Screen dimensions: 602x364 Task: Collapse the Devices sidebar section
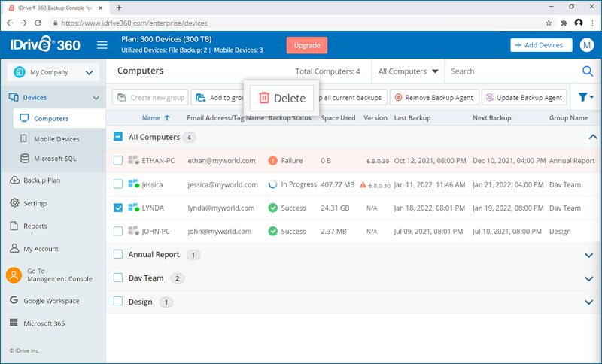[x=96, y=98]
